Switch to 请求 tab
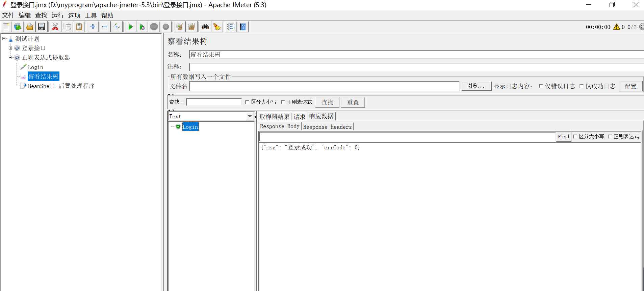 point(300,117)
